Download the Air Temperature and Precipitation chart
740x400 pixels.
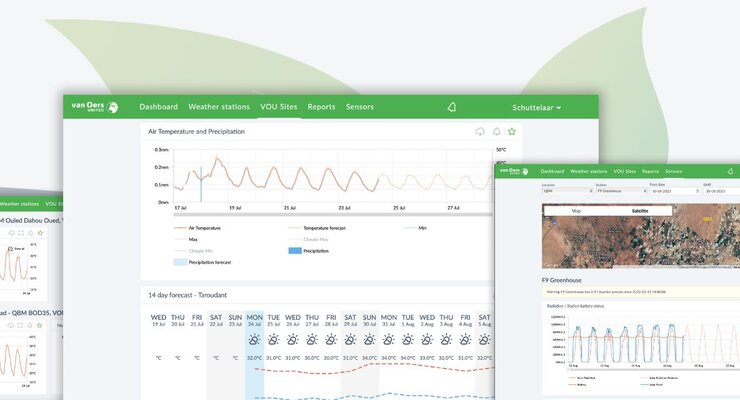[480, 132]
